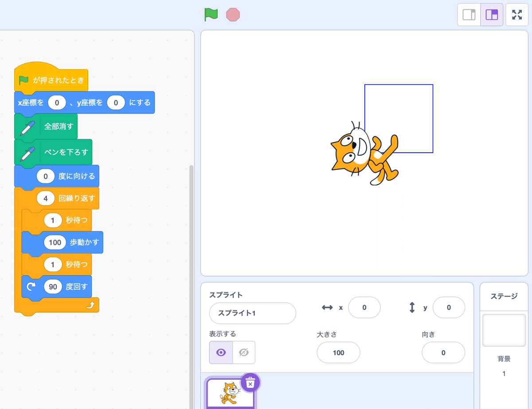Click the ステージ label in stage panel
This screenshot has width=532, height=409.
tap(504, 296)
